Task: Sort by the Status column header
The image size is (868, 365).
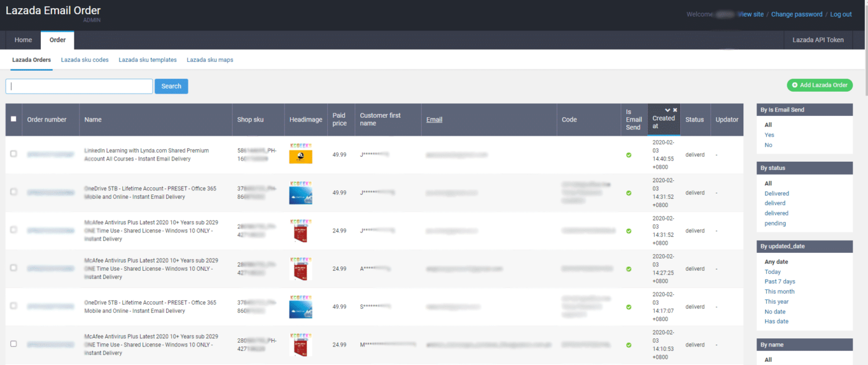Action: pyautogui.click(x=694, y=120)
